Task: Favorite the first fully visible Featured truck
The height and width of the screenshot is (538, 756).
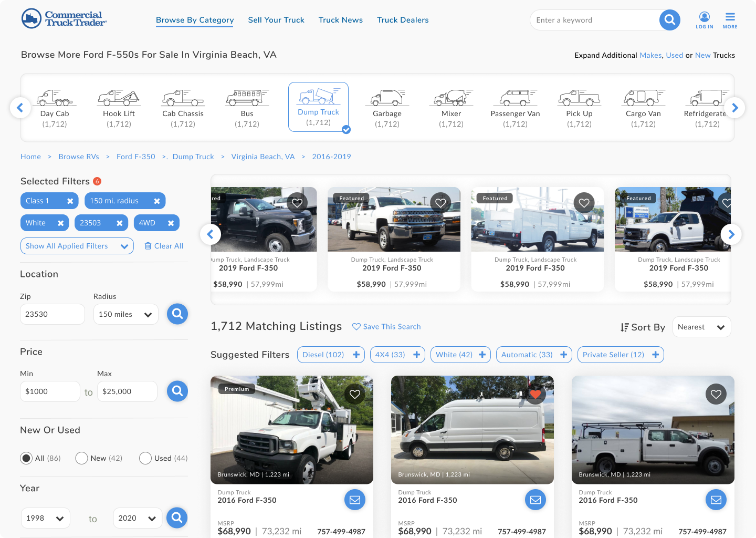Action: 440,203
